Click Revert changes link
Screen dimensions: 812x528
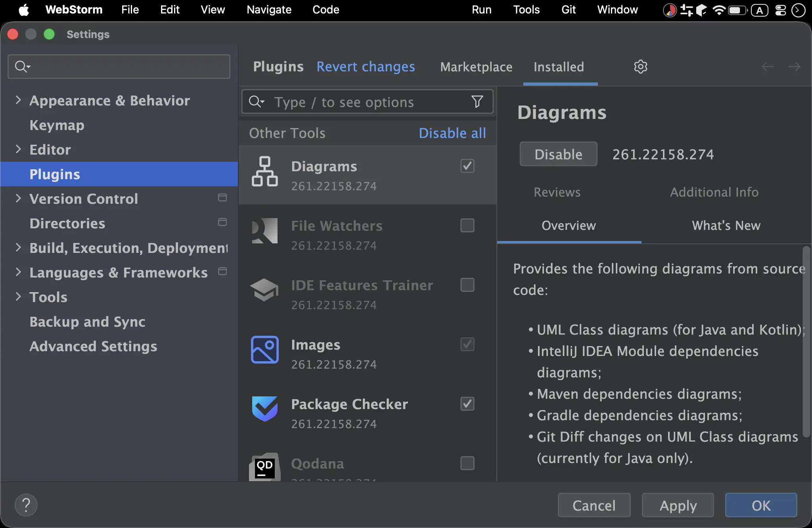tap(366, 67)
